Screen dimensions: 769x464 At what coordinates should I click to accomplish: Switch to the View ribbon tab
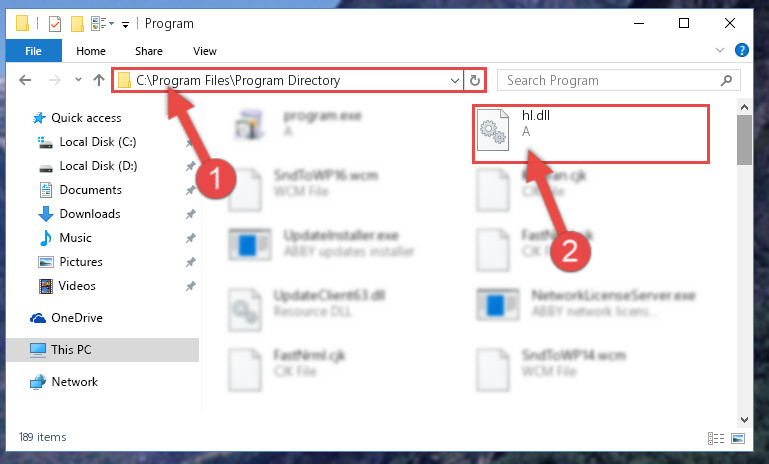pos(205,51)
